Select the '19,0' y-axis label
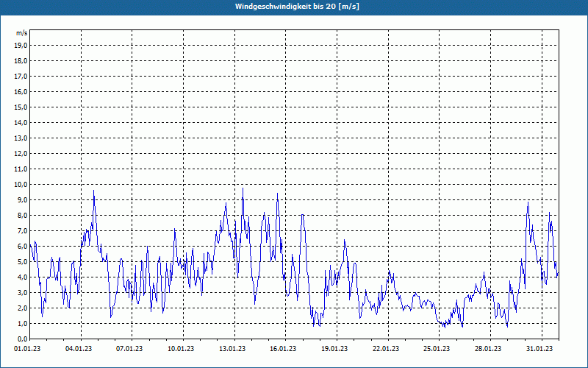Viewport: 588px width, 368px height. [x=21, y=46]
